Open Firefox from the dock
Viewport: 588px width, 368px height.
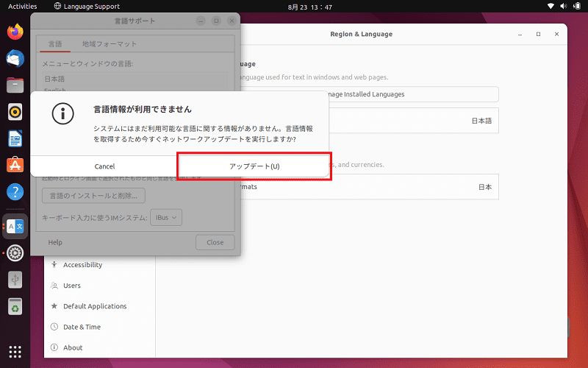point(15,32)
